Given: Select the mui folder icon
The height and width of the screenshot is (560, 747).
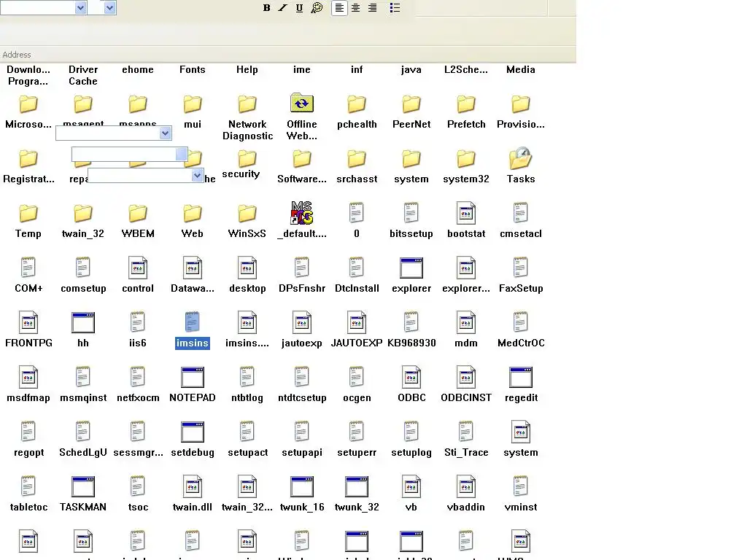Looking at the screenshot, I should [193, 104].
